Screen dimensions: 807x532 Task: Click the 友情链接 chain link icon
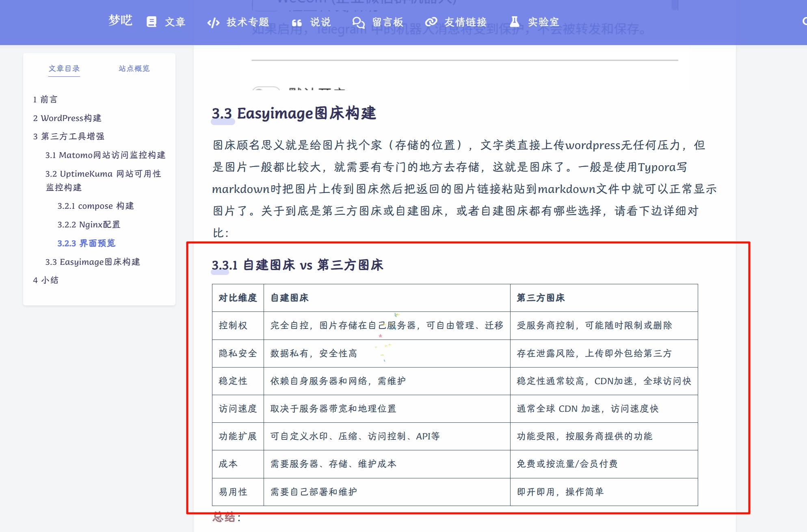[x=431, y=22]
